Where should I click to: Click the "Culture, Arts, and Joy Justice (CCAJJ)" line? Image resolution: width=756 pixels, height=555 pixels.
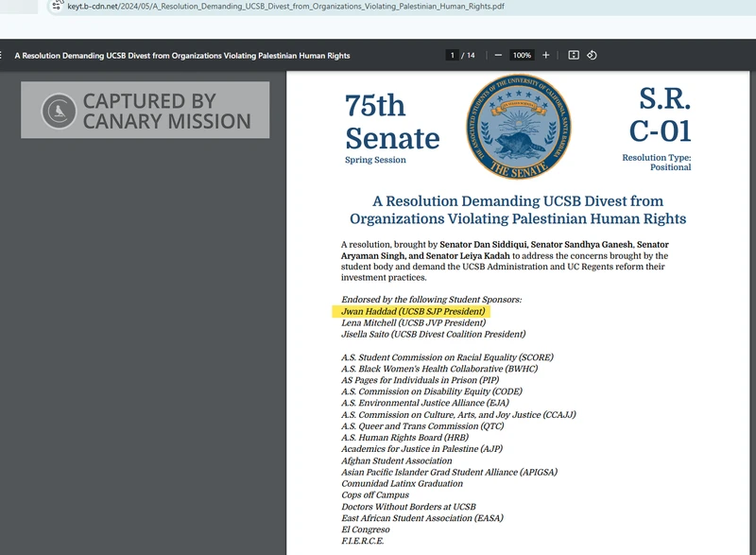point(458,415)
